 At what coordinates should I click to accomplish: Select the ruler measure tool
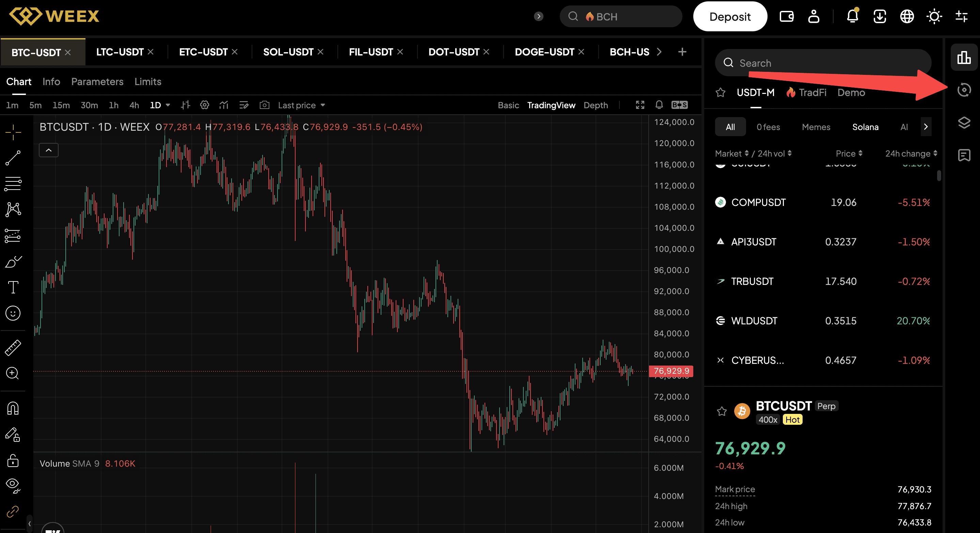(x=13, y=348)
